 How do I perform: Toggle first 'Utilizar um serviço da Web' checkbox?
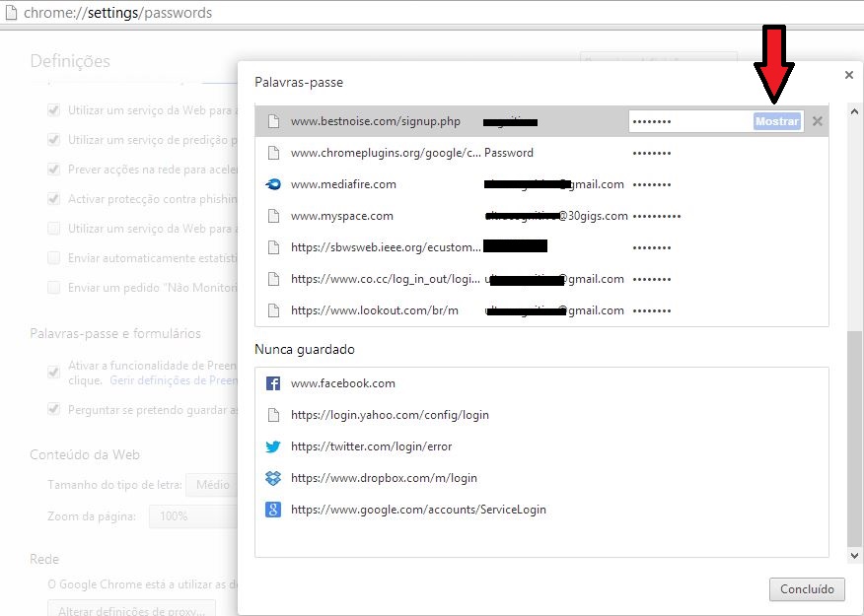(53, 110)
